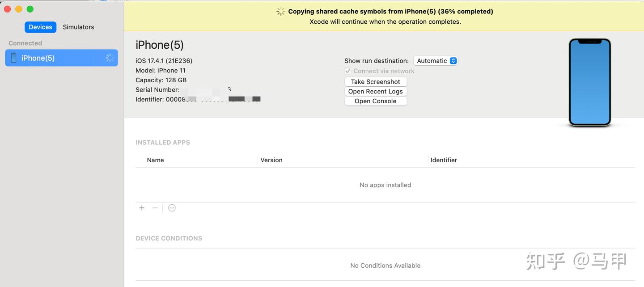Screen dimensions: 644x287
Task: Click the copying progress spinner in banner
Action: pyautogui.click(x=281, y=12)
